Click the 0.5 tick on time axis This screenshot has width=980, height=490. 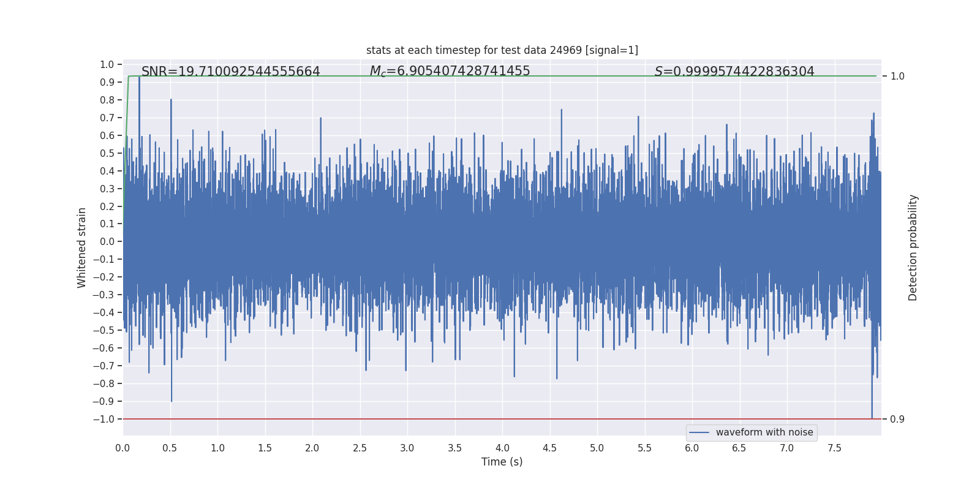click(x=170, y=448)
